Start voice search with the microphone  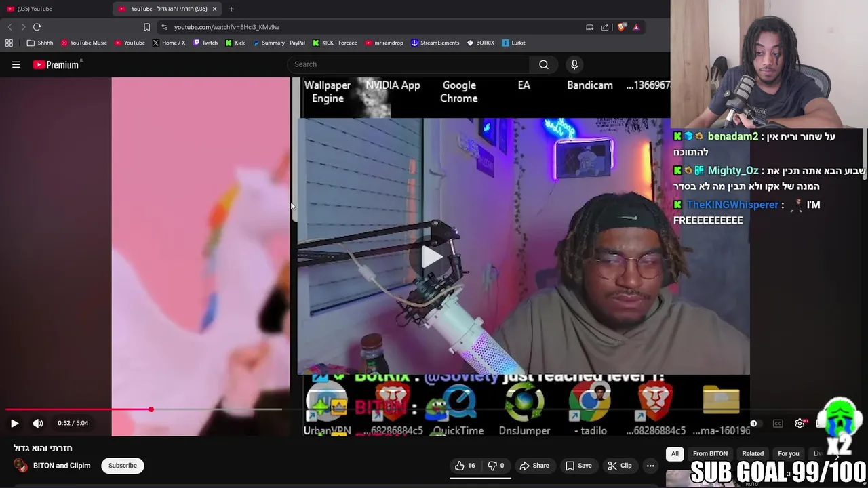click(574, 64)
